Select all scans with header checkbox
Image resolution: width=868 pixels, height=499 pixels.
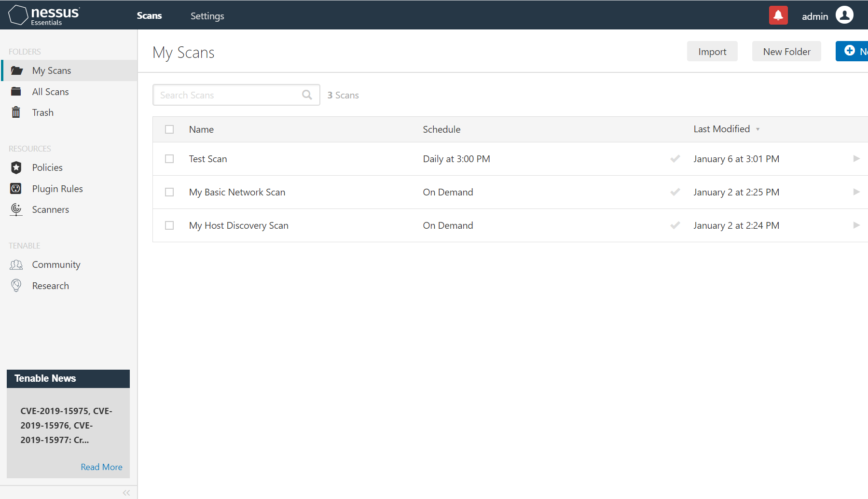[169, 129]
